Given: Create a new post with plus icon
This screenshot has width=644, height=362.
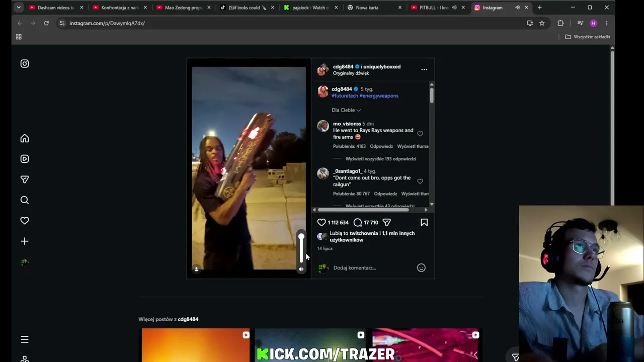Looking at the screenshot, I should (x=25, y=241).
